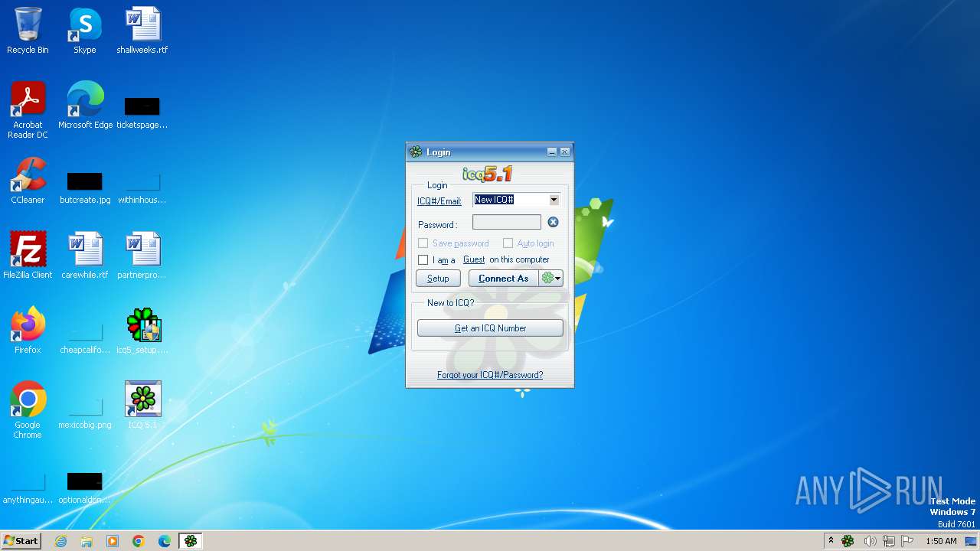
Task: Click the Connect As button
Action: pyautogui.click(x=504, y=279)
